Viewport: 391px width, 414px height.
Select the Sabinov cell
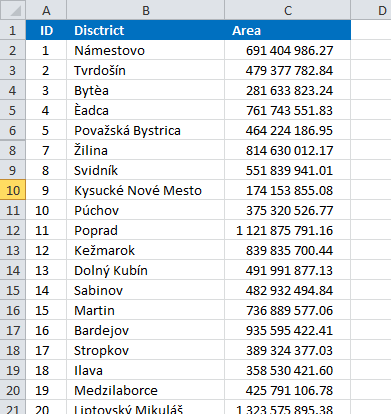coord(146,290)
